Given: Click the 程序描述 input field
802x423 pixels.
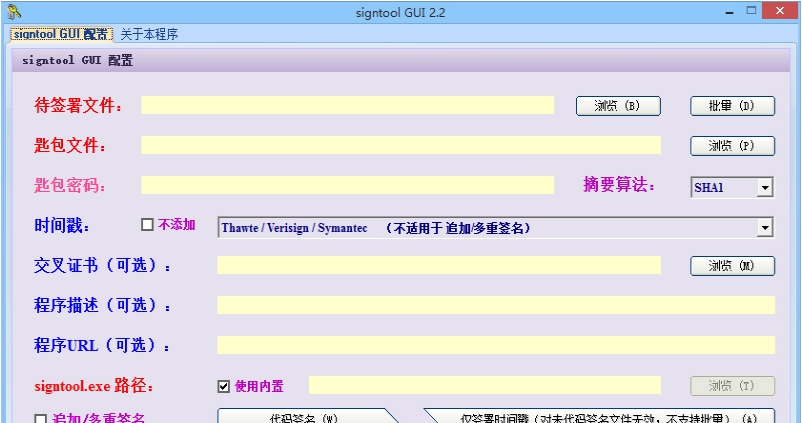Looking at the screenshot, I should (496, 305).
